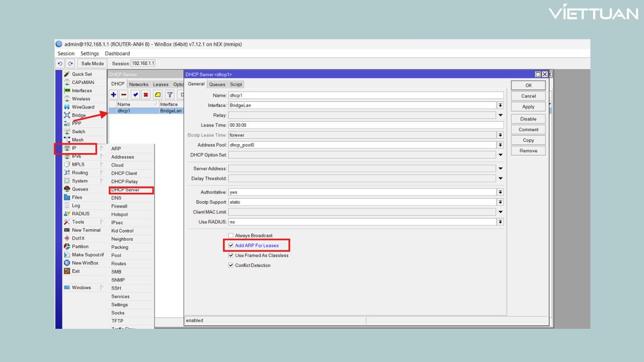
Task: Click the Cancel button
Action: [528, 96]
